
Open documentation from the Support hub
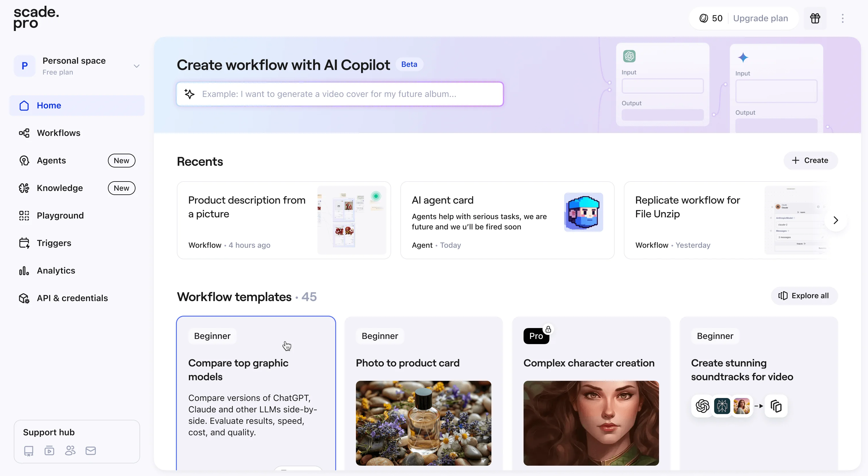pyautogui.click(x=28, y=451)
